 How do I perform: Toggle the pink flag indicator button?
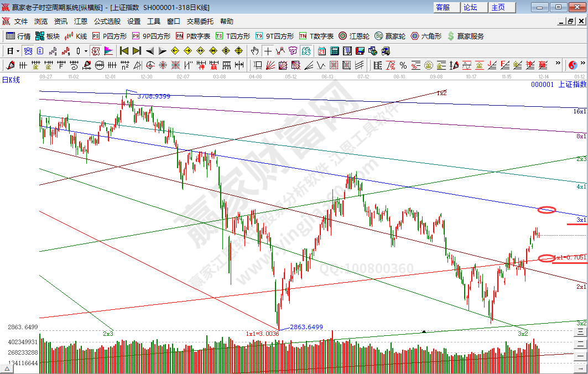click(x=108, y=51)
